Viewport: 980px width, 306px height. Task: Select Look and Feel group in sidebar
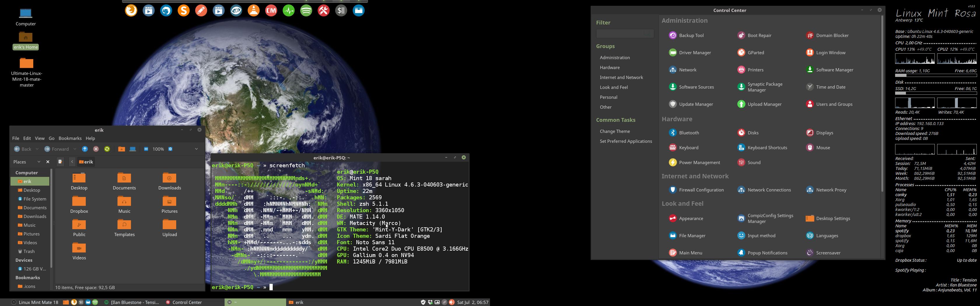(x=614, y=87)
